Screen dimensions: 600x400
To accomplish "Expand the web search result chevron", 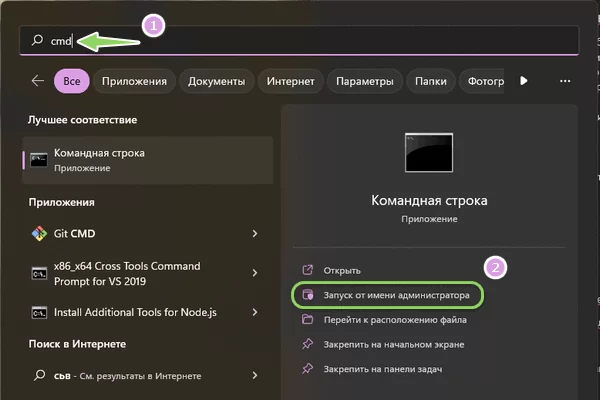I will tap(255, 377).
